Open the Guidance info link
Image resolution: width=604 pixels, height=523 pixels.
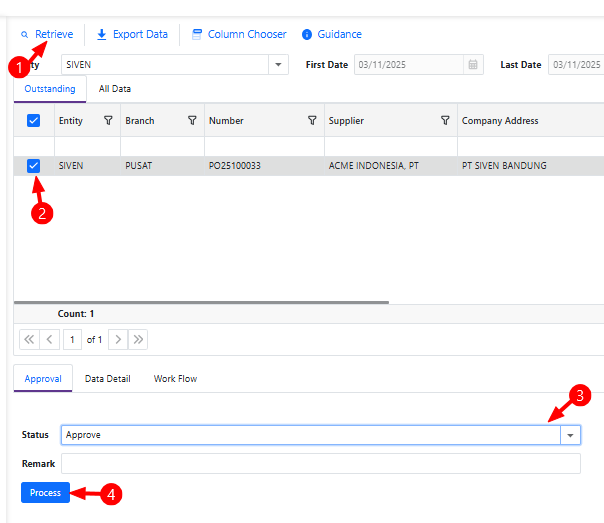click(332, 34)
